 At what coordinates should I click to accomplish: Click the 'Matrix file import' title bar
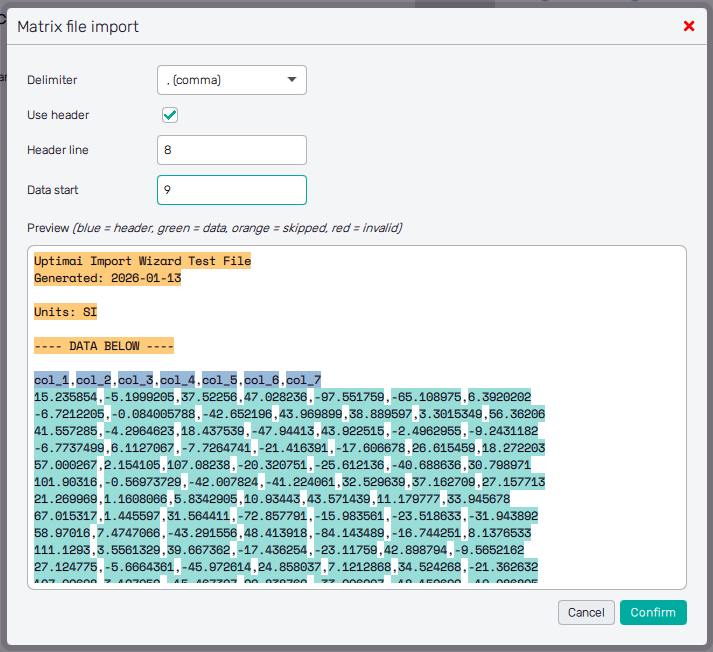300,27
